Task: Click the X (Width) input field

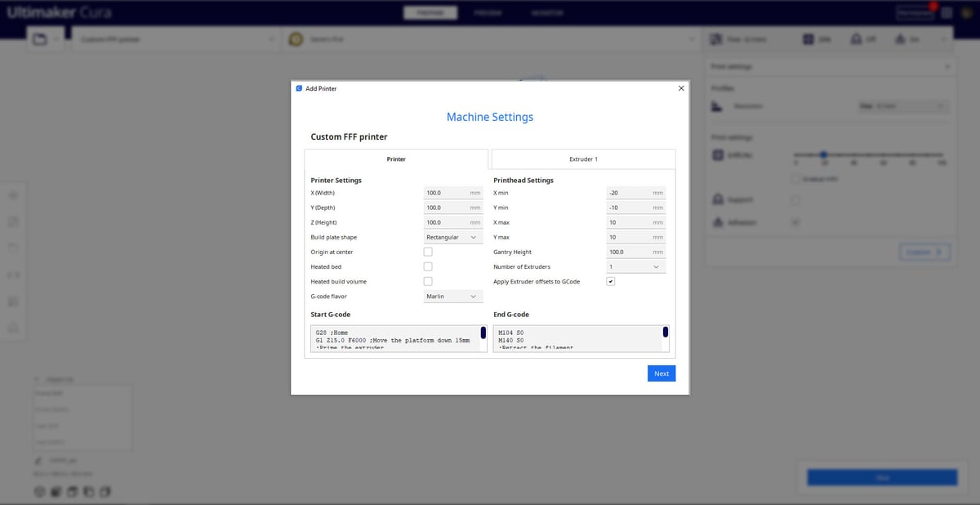Action: [453, 193]
